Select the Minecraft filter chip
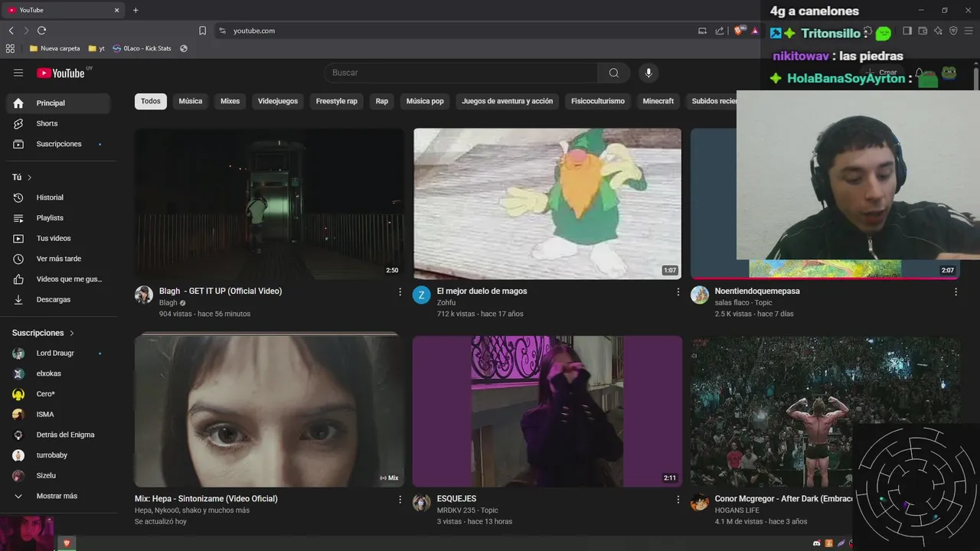The image size is (980, 551). (x=658, y=101)
